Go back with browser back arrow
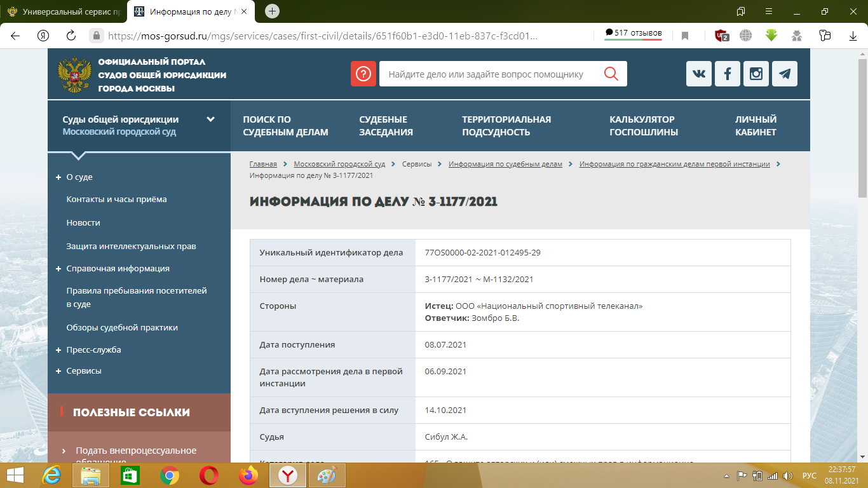This screenshot has height=488, width=868. click(x=15, y=36)
